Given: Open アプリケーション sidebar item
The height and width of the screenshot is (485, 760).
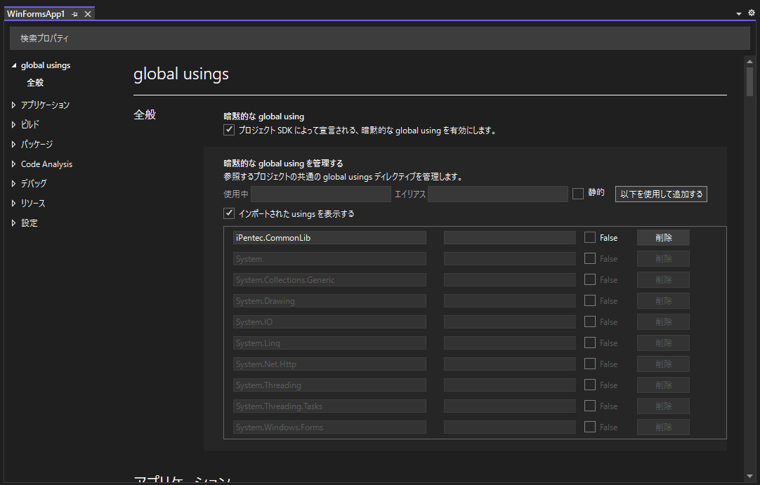Looking at the screenshot, I should 45,105.
